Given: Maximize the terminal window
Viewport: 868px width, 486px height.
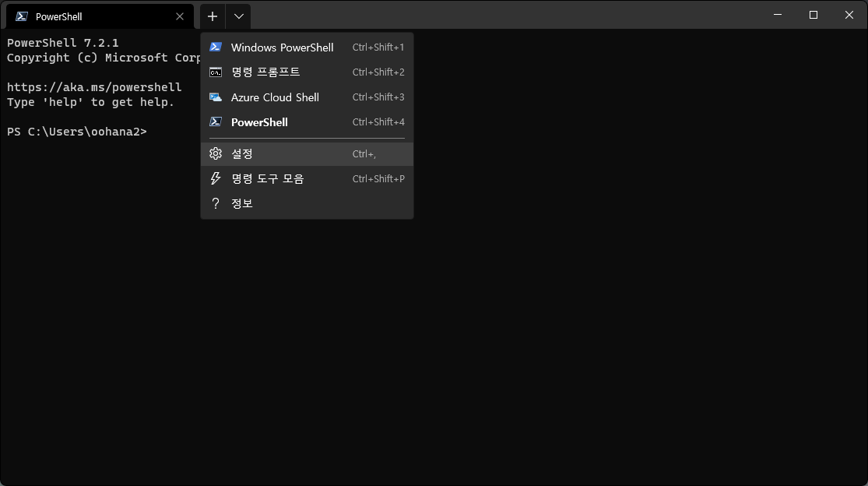Looking at the screenshot, I should click(814, 15).
